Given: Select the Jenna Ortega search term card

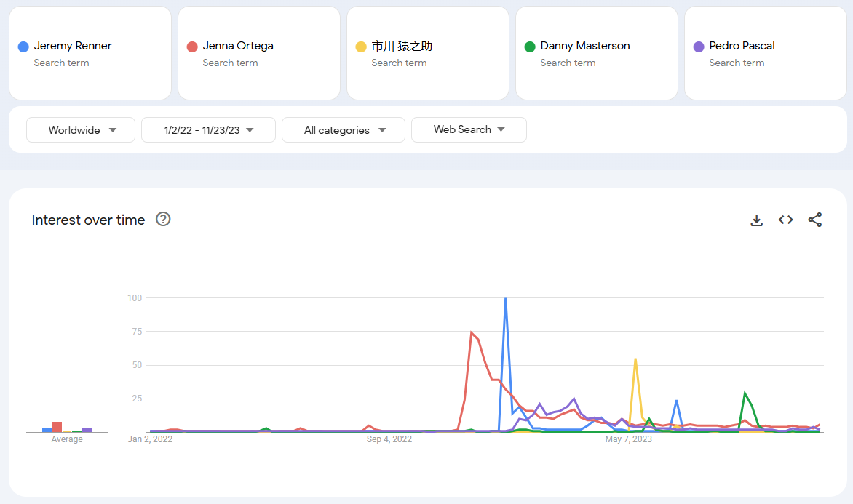Looking at the screenshot, I should coord(258,53).
